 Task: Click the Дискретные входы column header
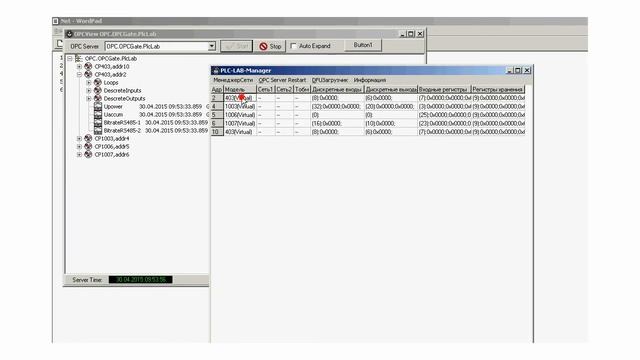337,89
